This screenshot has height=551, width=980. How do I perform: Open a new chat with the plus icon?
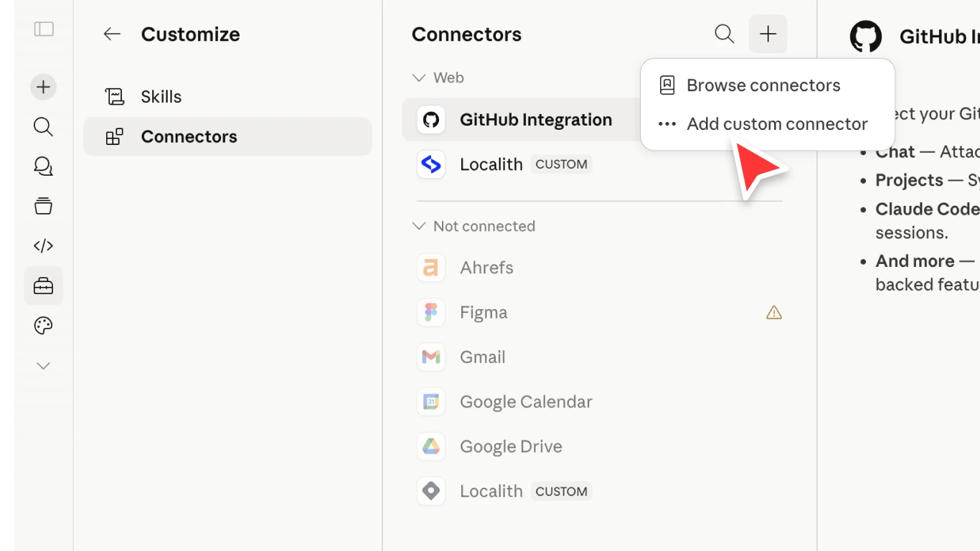click(x=43, y=87)
